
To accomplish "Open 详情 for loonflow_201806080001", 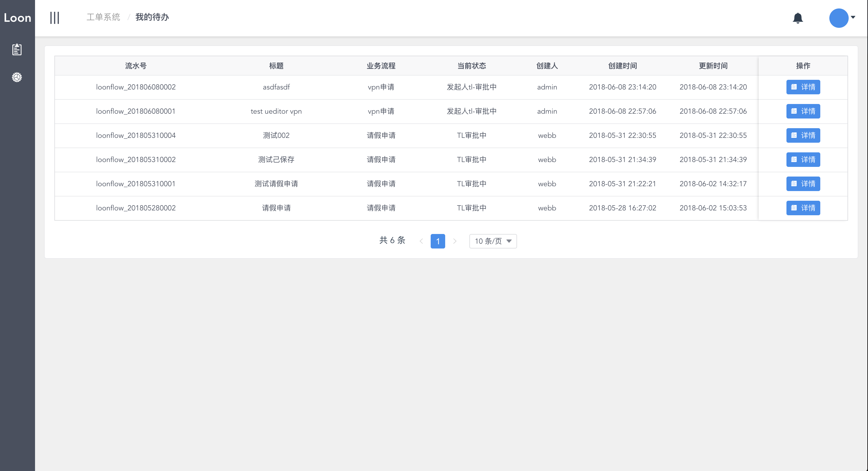I will pos(803,111).
